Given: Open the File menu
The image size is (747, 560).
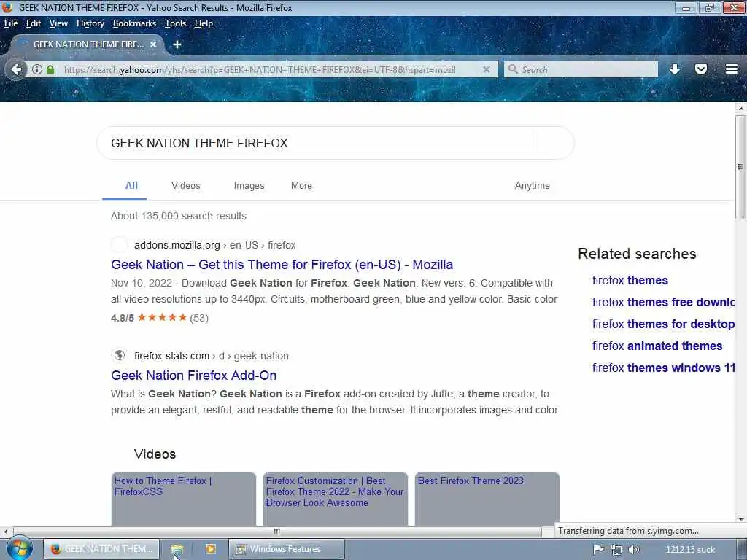Looking at the screenshot, I should coord(10,23).
